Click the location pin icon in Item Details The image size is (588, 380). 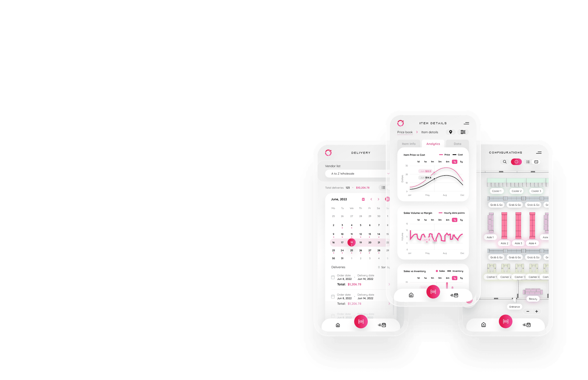tap(450, 132)
